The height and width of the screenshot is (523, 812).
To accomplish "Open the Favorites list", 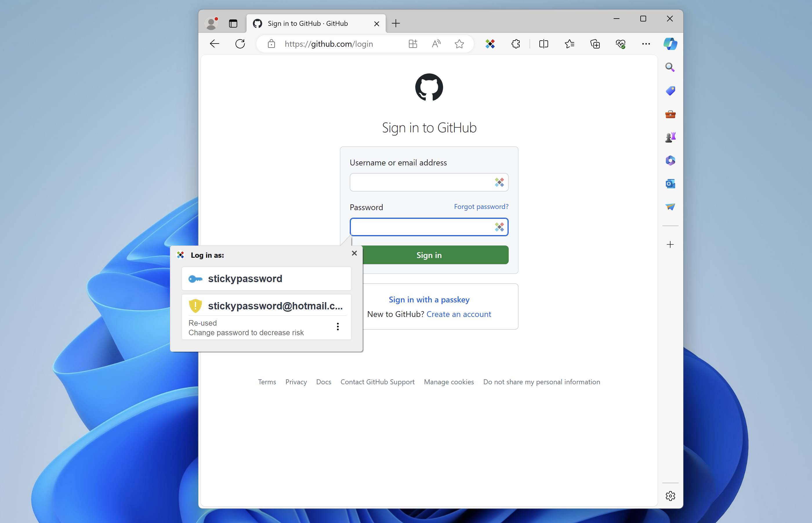I will coord(570,44).
